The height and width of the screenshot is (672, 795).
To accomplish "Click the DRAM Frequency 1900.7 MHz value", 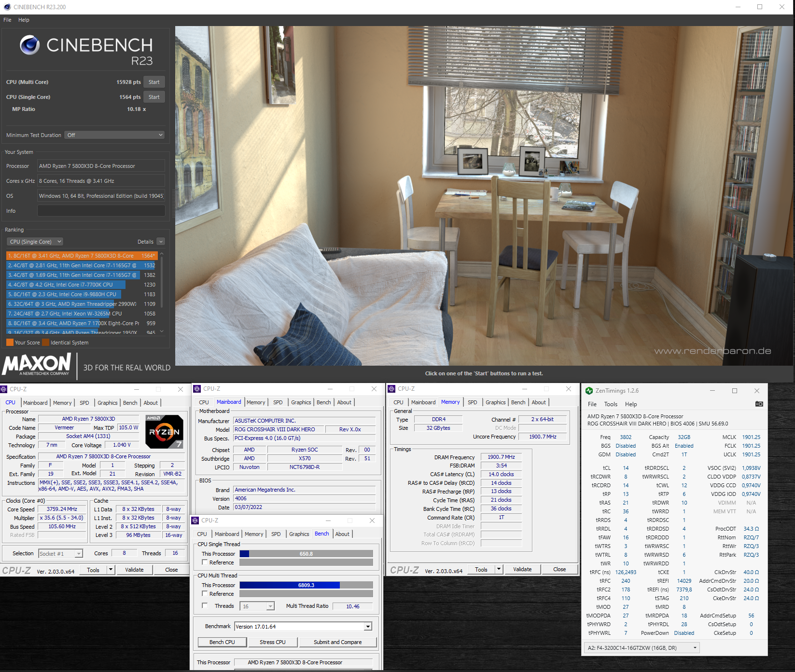I will [501, 457].
